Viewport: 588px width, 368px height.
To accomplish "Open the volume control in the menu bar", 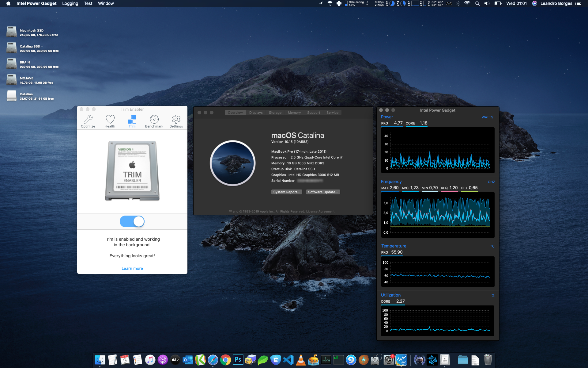I will click(487, 3).
